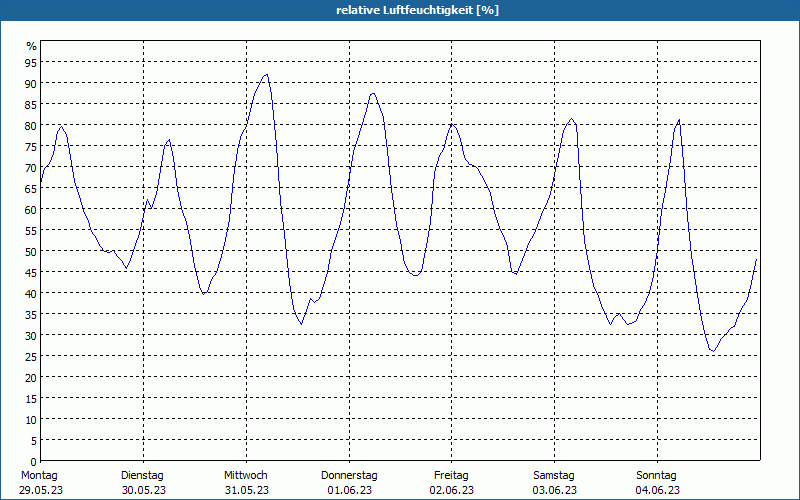Select the Montag day label
Image resolution: width=800 pixels, height=500 pixels.
pos(39,475)
